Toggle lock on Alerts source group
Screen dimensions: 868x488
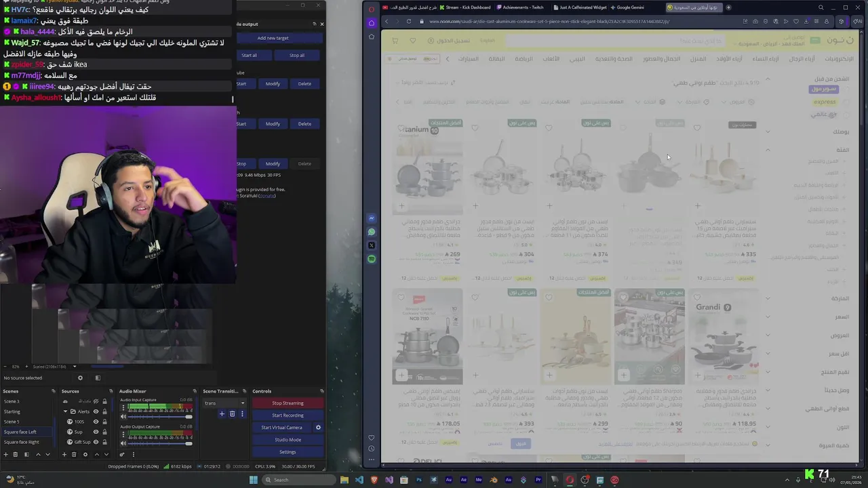(x=104, y=411)
